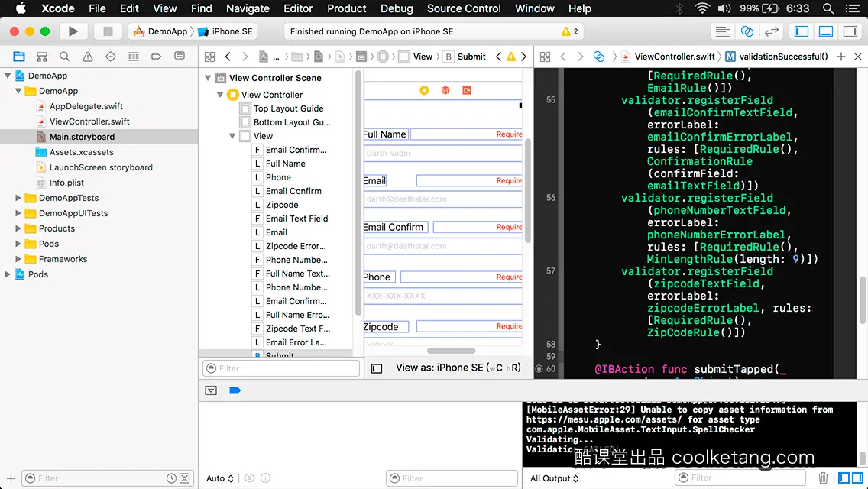Toggle the document outline visibility
868x489 pixels.
(377, 368)
